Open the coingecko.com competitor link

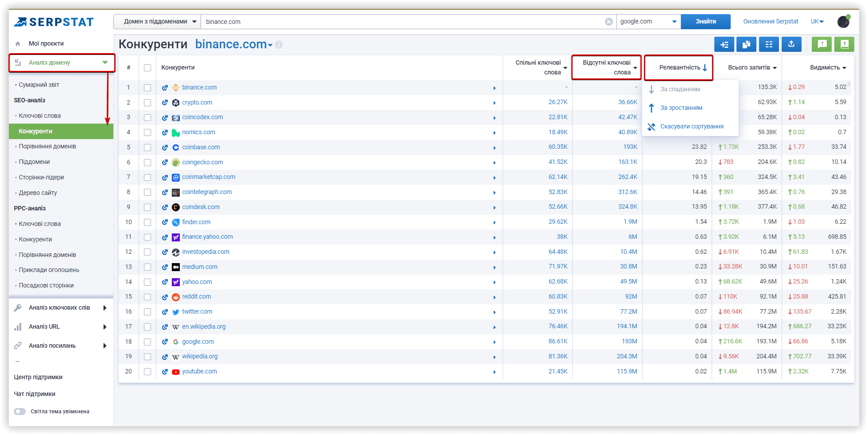202,162
